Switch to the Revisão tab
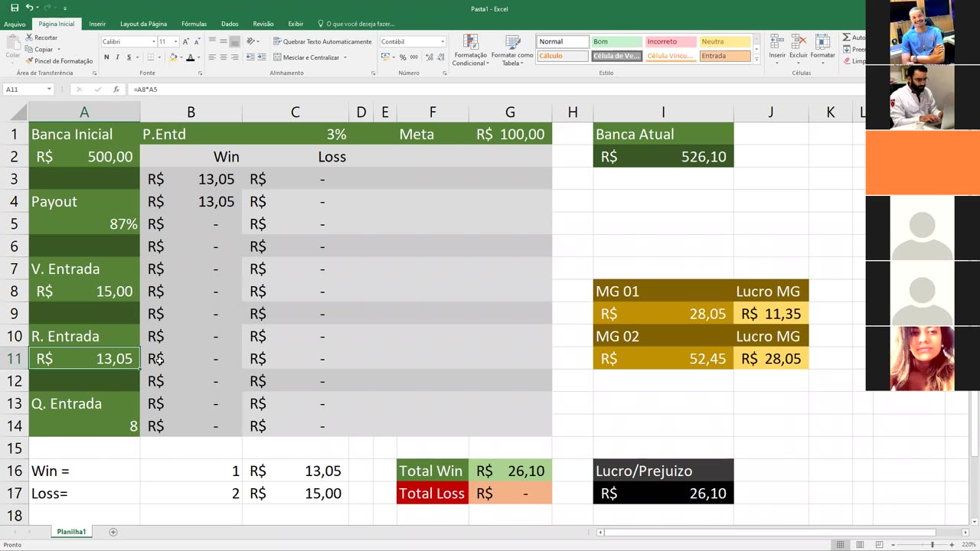This screenshot has width=980, height=551. [x=263, y=24]
